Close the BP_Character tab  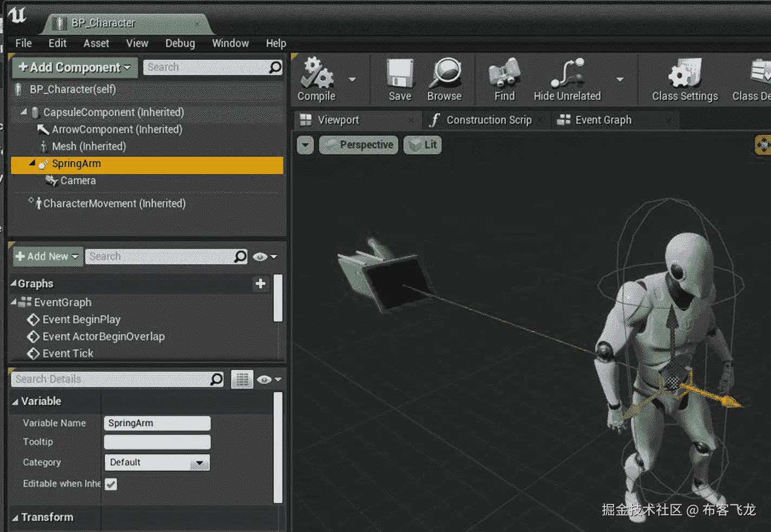197,23
